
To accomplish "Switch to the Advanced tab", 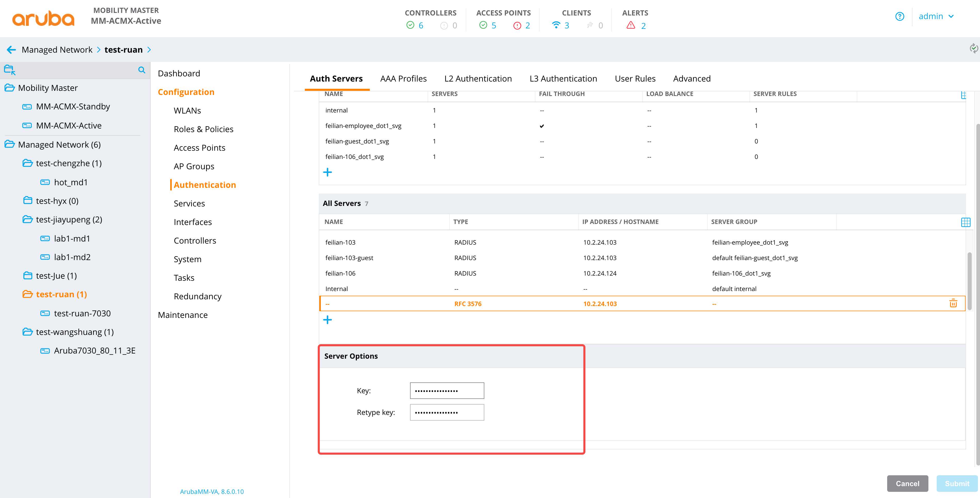I will [692, 79].
